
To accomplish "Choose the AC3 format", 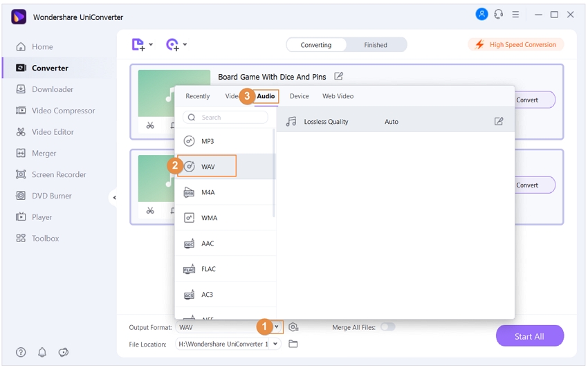I will point(225,294).
